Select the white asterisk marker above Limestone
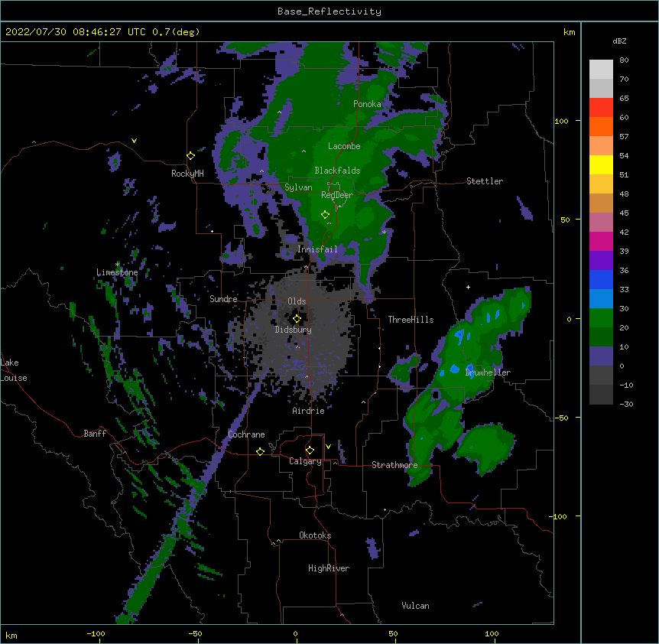Image resolution: width=659 pixels, height=644 pixels. pos(118,265)
